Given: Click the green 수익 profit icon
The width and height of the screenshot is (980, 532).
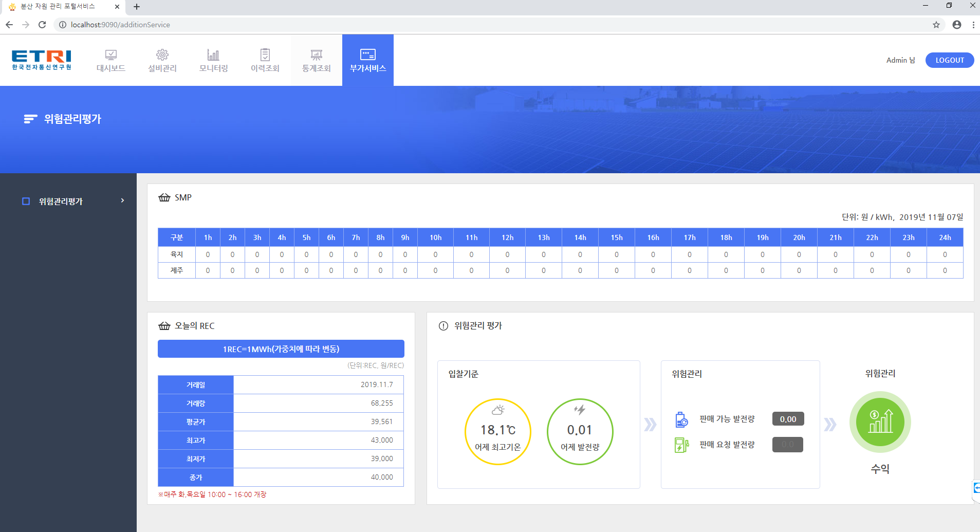Looking at the screenshot, I should point(880,422).
